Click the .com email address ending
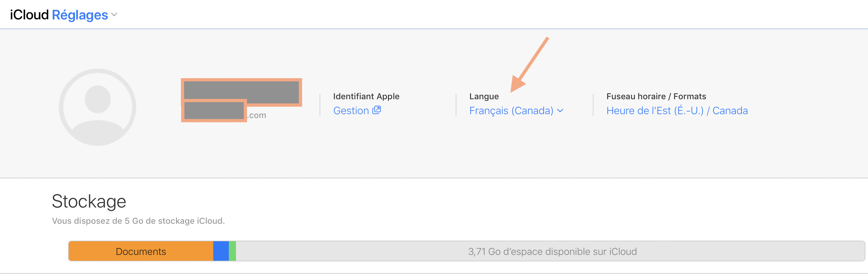The width and height of the screenshot is (868, 275). point(257,115)
